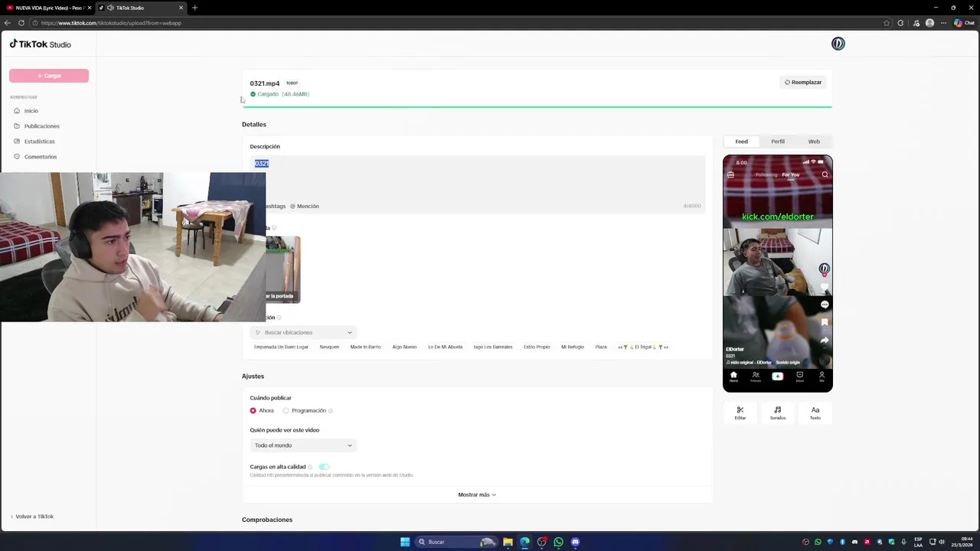Open File Explorer from the taskbar
980x551 pixels.
[508, 542]
